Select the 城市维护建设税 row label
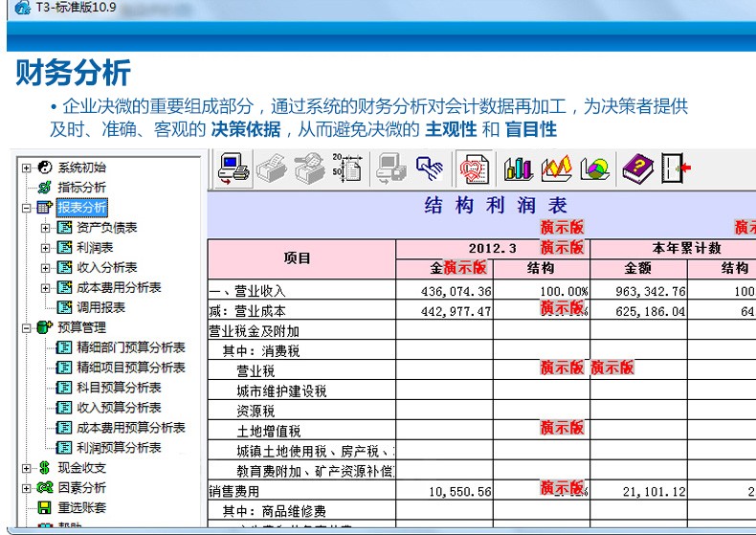Viewport: 756px width, 535px height. coord(281,391)
